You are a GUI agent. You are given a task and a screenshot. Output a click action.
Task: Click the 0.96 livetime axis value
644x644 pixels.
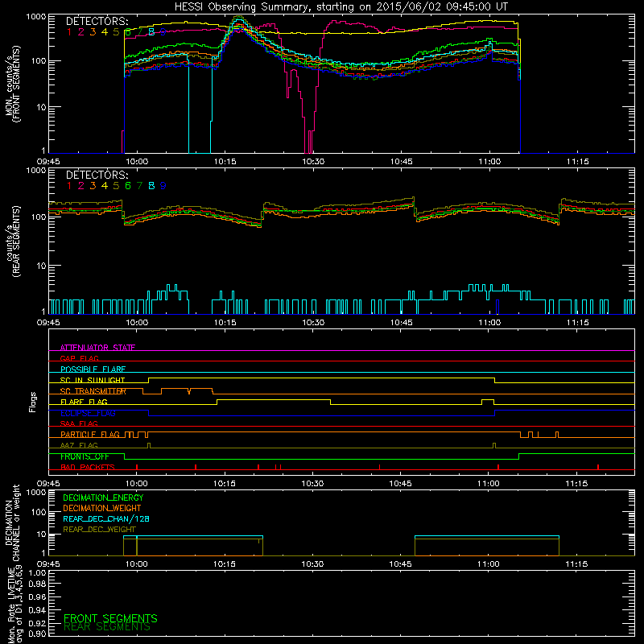(x=37, y=597)
